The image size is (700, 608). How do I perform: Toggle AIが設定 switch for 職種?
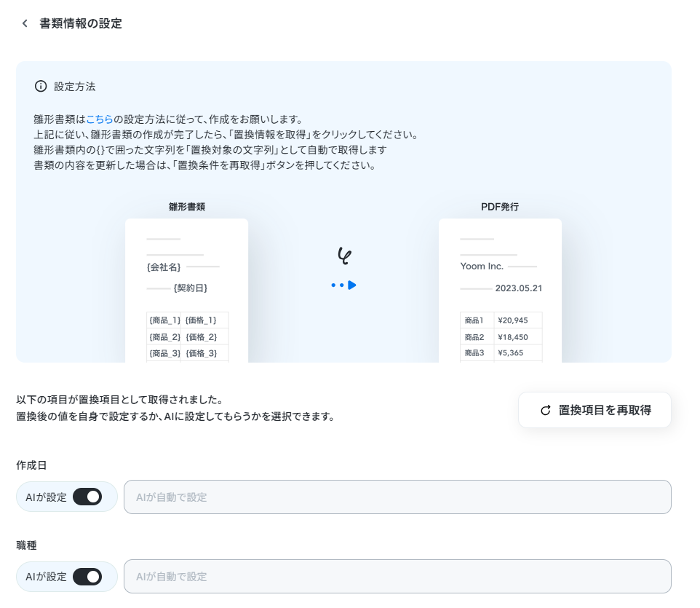tap(87, 576)
